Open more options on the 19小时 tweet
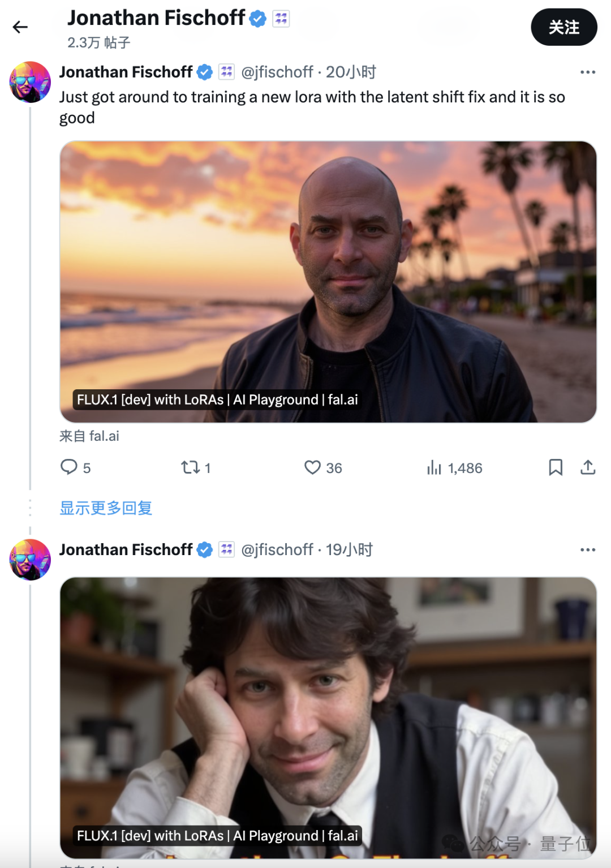Viewport: 611px width, 868px height. click(588, 550)
